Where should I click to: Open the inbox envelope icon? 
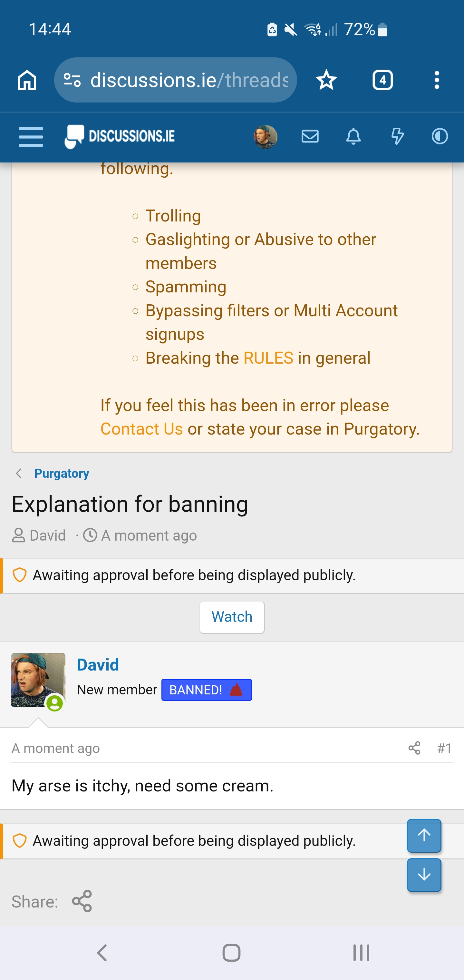[310, 136]
